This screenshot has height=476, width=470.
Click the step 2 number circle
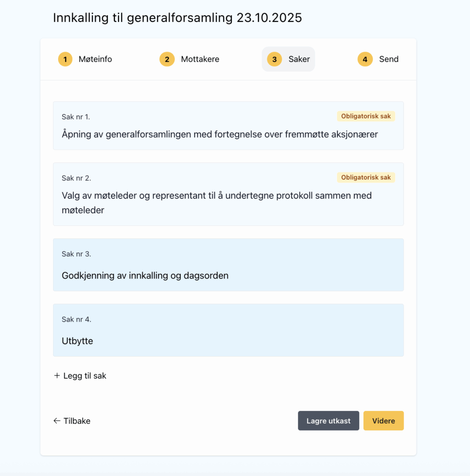pos(167,59)
